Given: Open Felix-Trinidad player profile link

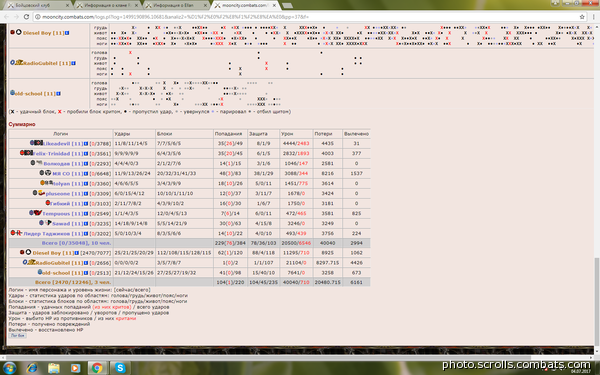Looking at the screenshot, I should [51, 154].
